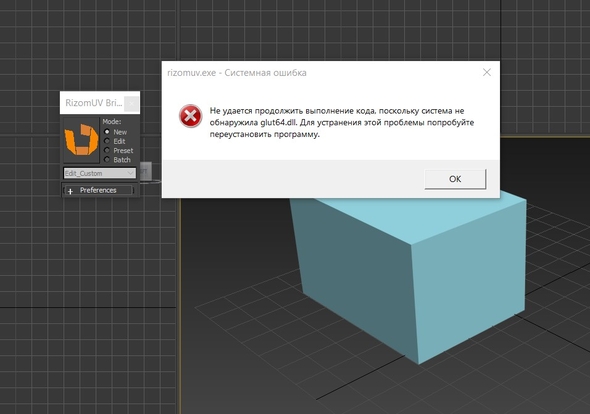Click the Mode: label in Bridge panel
The width and height of the screenshot is (590, 414).
112,122
